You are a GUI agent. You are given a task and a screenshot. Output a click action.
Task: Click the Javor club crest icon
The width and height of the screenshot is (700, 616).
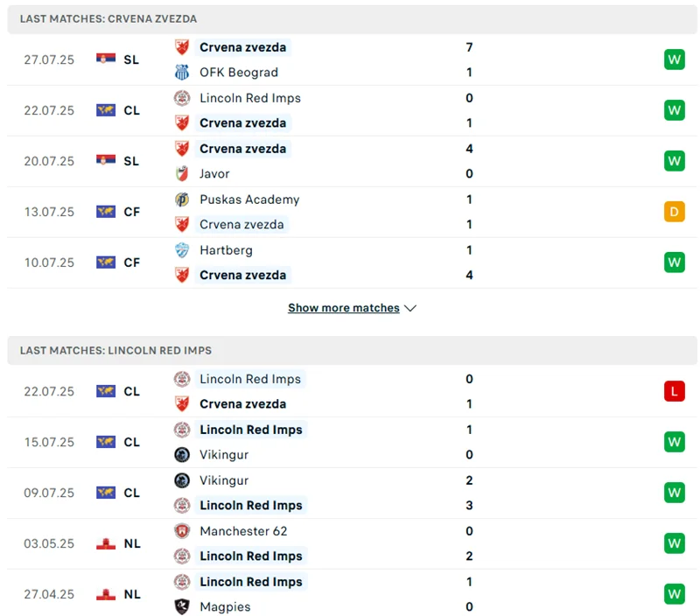pyautogui.click(x=182, y=174)
